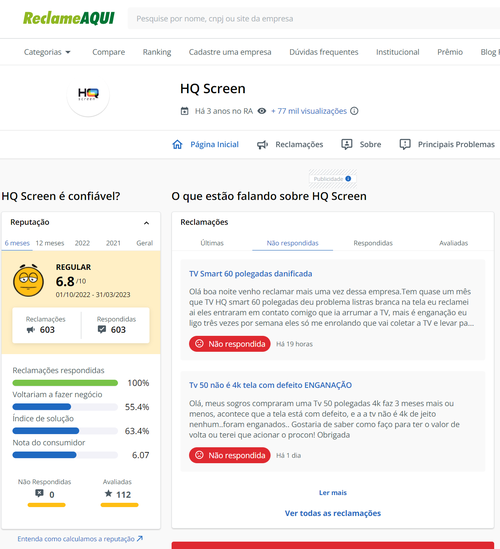The width and height of the screenshot is (500, 549).
Task: Click the 6.8 /10 reputation score
Action: [71, 281]
